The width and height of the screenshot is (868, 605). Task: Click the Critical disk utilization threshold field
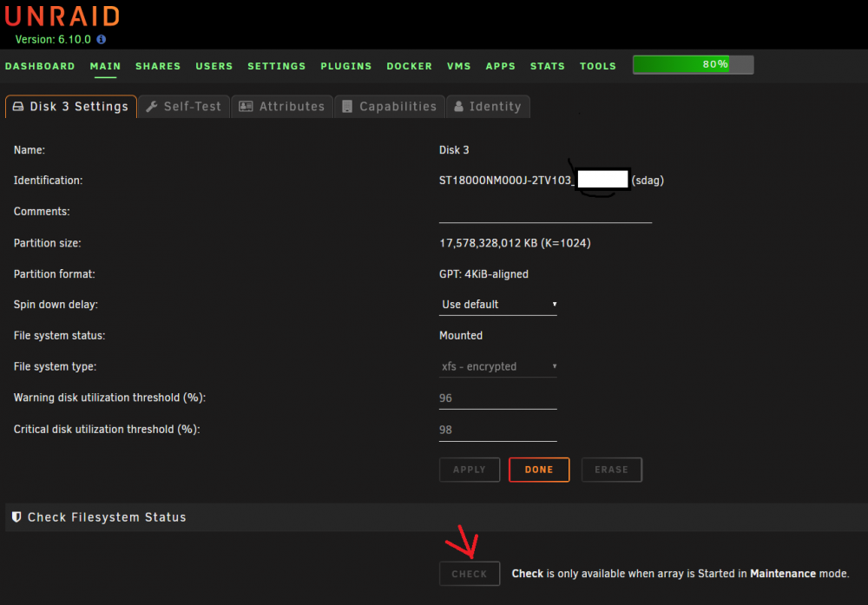click(x=497, y=430)
